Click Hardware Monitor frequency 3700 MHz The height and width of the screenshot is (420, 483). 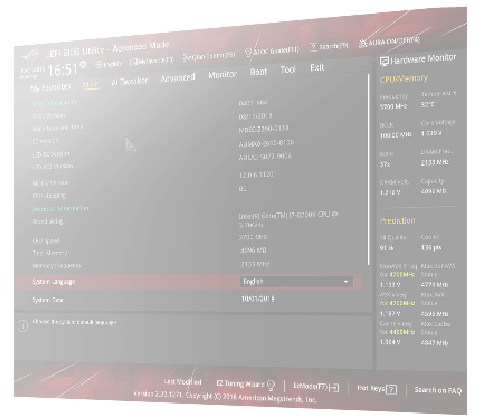(394, 107)
